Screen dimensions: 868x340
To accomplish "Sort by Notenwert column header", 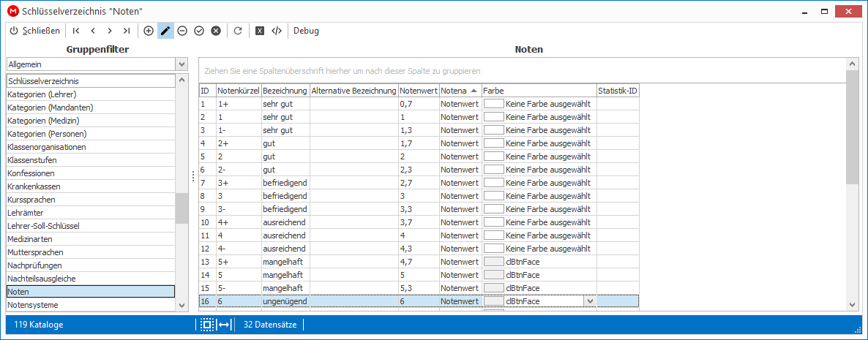I will point(419,90).
